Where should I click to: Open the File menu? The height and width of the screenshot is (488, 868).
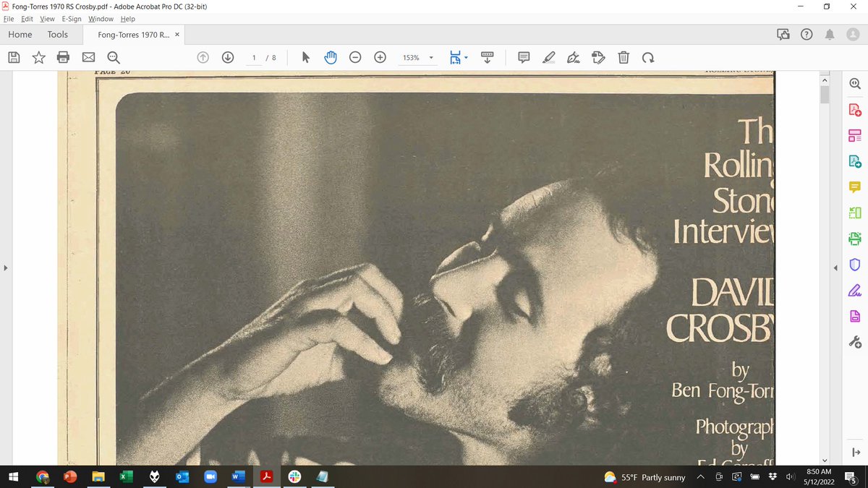coord(9,19)
